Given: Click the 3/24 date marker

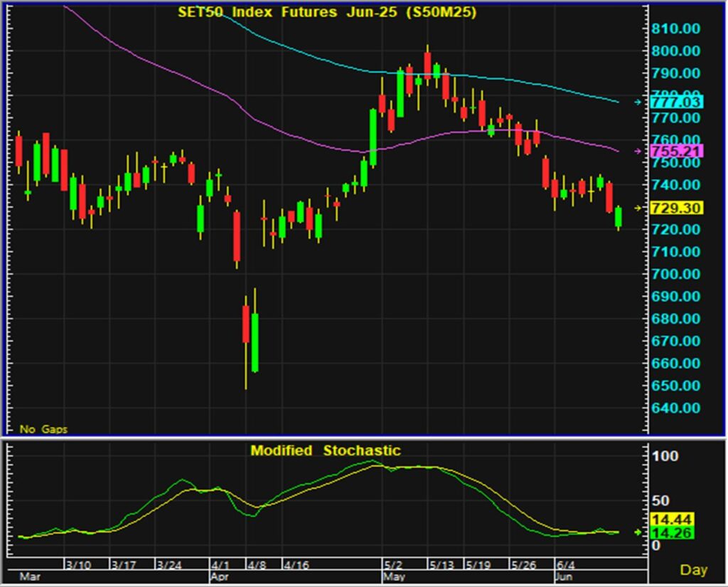Looking at the screenshot, I should [169, 565].
